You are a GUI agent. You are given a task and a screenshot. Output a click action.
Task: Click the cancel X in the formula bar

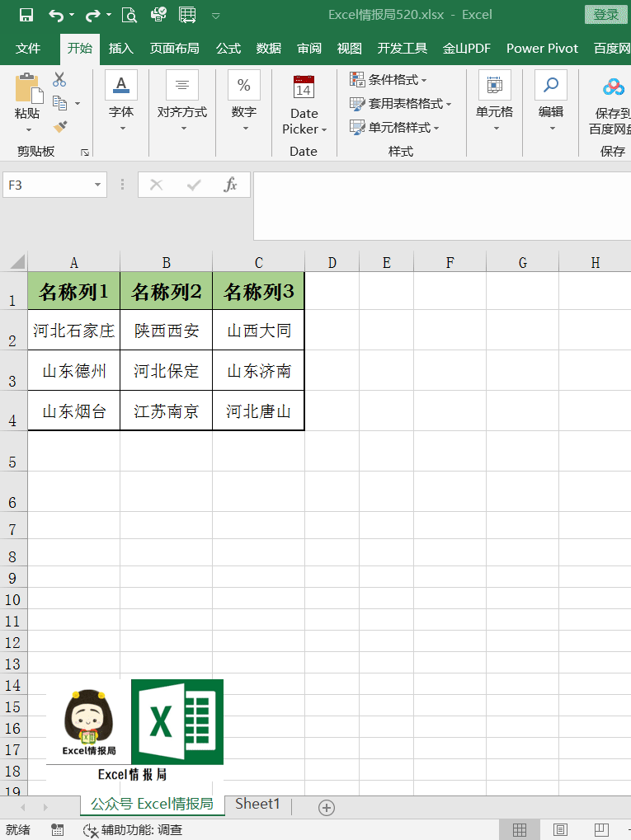pos(157,185)
